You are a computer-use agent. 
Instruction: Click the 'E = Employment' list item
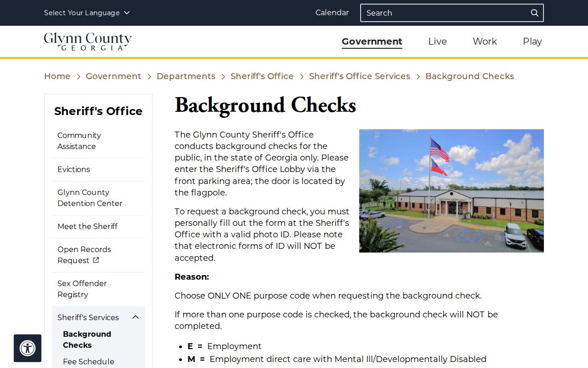[x=224, y=346]
